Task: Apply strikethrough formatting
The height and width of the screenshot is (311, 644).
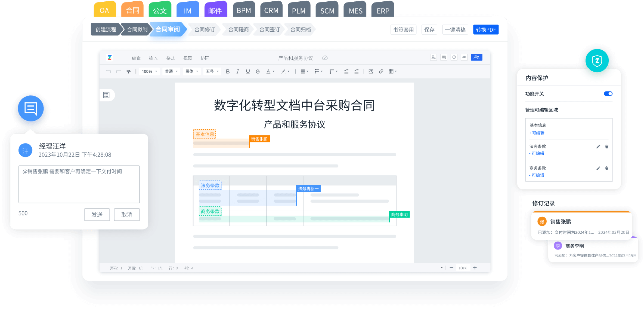Action: (x=258, y=72)
